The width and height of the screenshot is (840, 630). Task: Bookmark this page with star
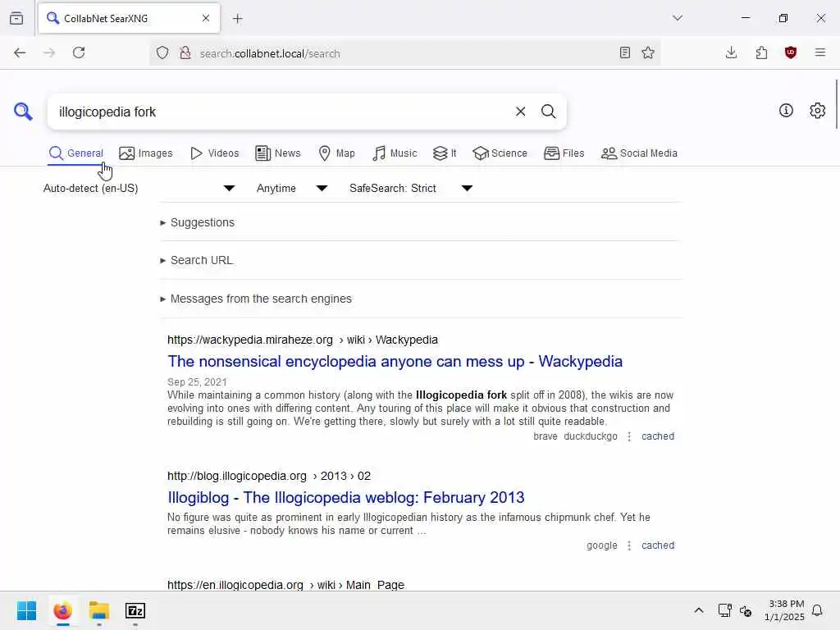coord(648,52)
